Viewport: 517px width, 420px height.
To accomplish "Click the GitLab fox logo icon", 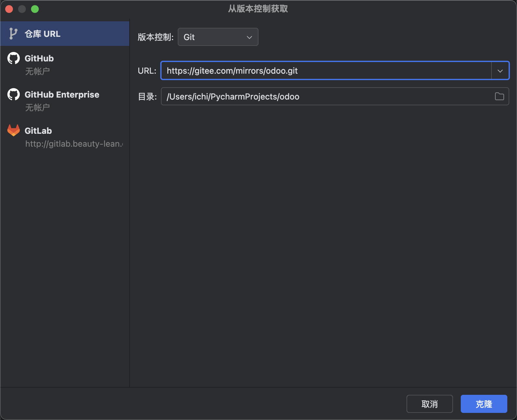I will [14, 130].
